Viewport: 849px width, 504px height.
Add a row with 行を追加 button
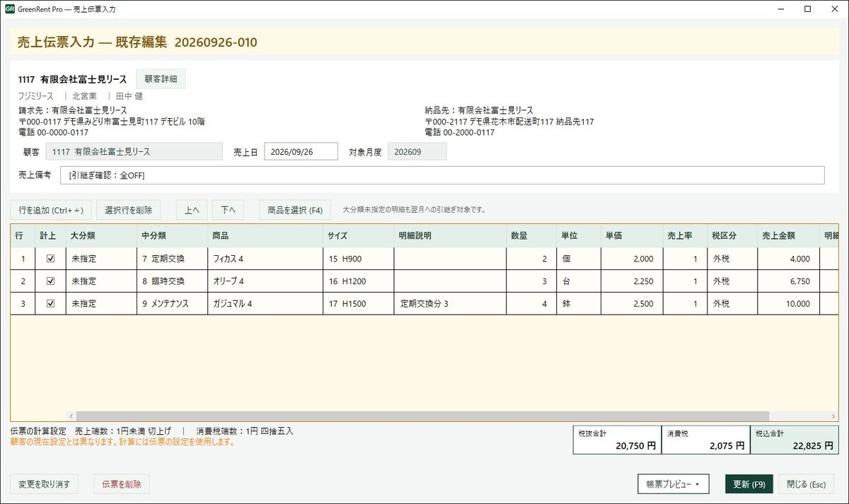[51, 210]
